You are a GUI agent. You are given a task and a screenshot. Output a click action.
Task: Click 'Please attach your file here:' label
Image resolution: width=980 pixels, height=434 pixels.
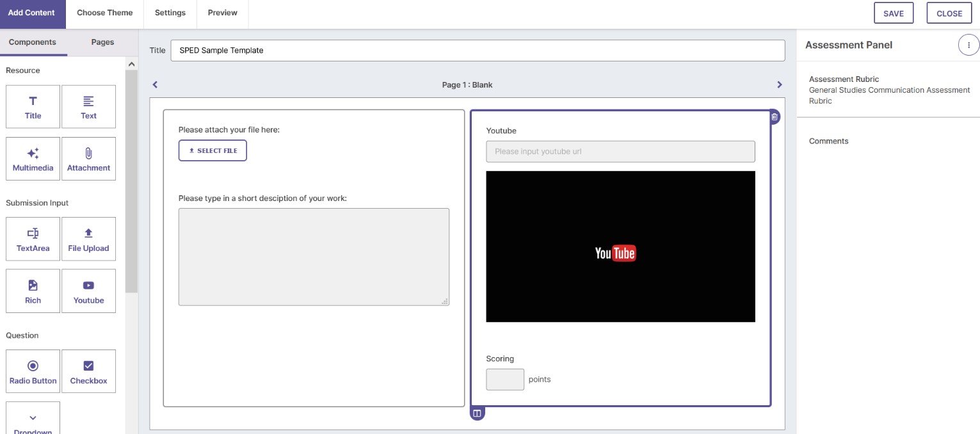[x=229, y=130]
